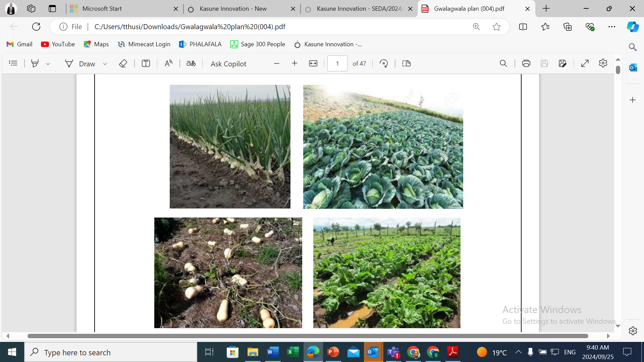Click the Translate icon

click(191, 63)
